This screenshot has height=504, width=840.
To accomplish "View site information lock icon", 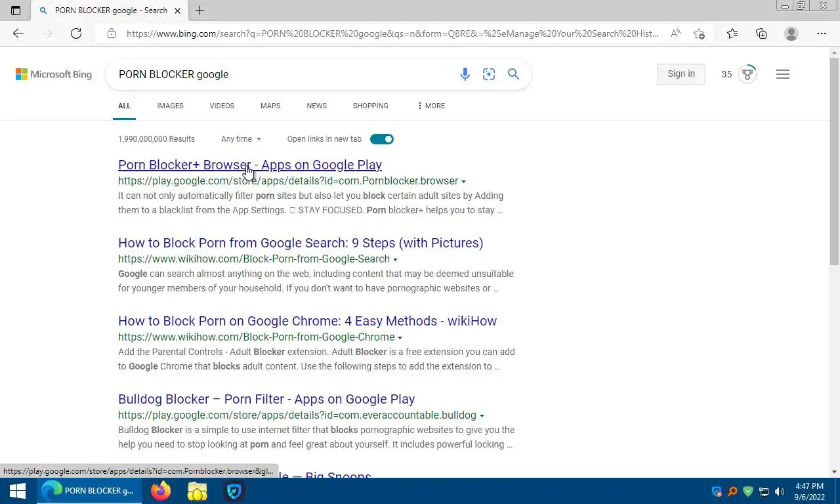I will coord(112,33).
